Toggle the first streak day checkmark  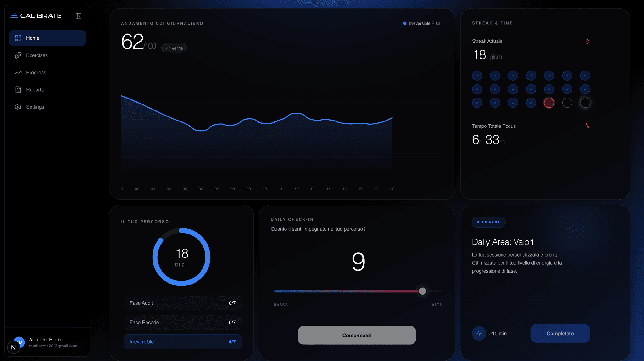(477, 75)
